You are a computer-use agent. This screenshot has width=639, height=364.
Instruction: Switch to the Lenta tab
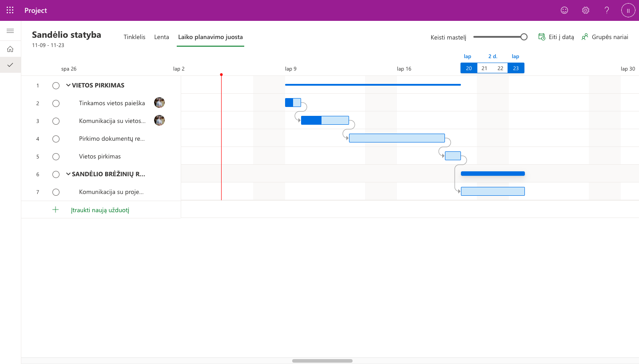pos(162,37)
